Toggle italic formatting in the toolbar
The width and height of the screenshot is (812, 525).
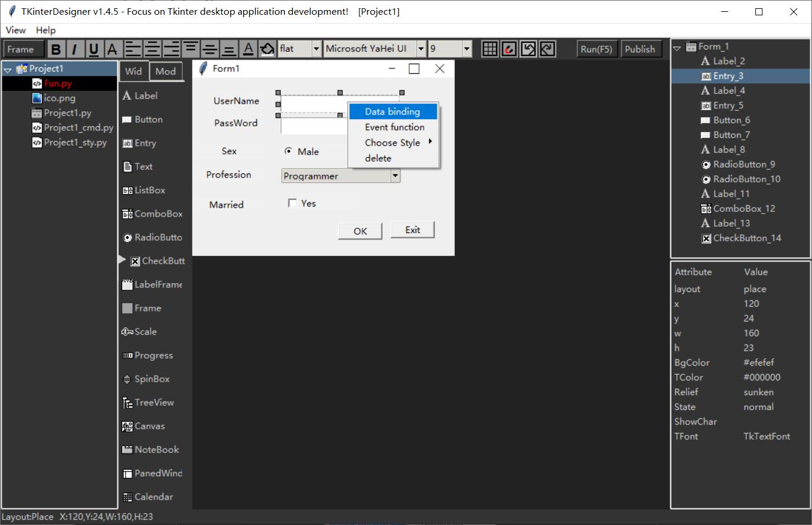pos(74,49)
